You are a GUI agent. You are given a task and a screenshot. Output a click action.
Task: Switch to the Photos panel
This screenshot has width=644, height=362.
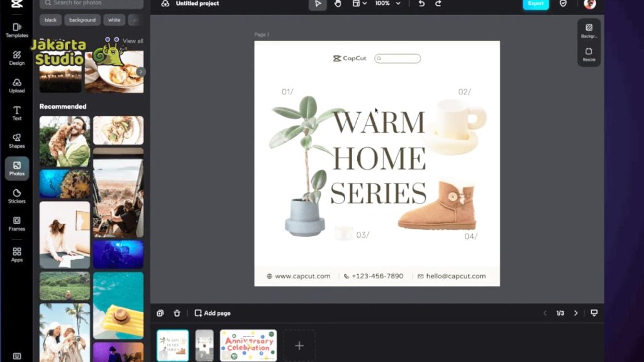[16, 168]
